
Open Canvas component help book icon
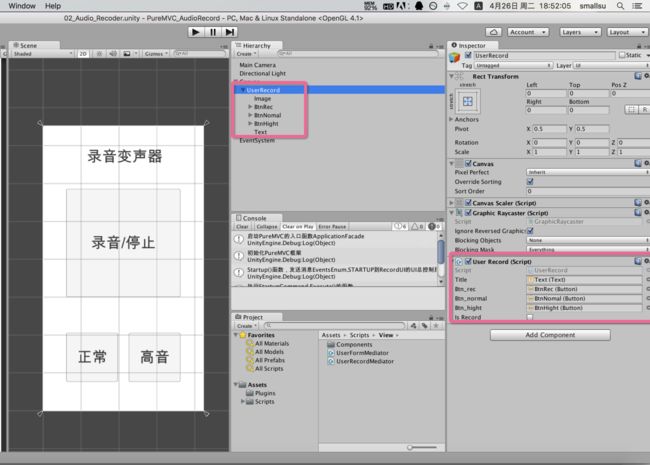[638, 163]
